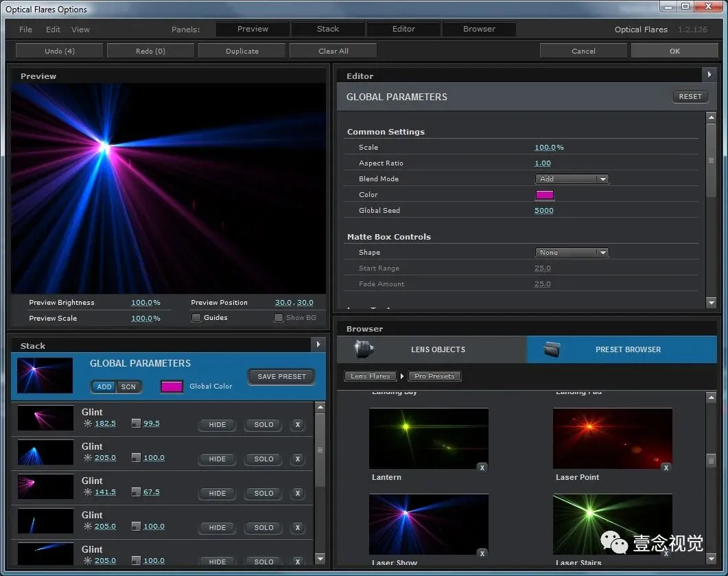Open the Matte Box Shape dropdown
728x576 pixels.
click(x=572, y=253)
